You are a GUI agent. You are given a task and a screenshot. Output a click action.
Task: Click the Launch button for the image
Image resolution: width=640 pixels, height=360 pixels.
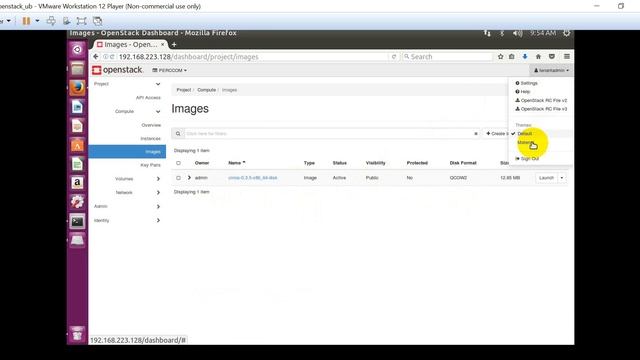click(546, 178)
